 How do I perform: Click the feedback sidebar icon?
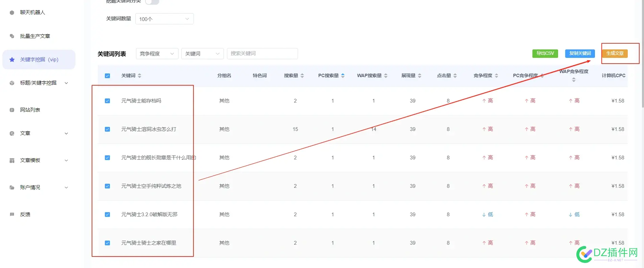click(12, 214)
